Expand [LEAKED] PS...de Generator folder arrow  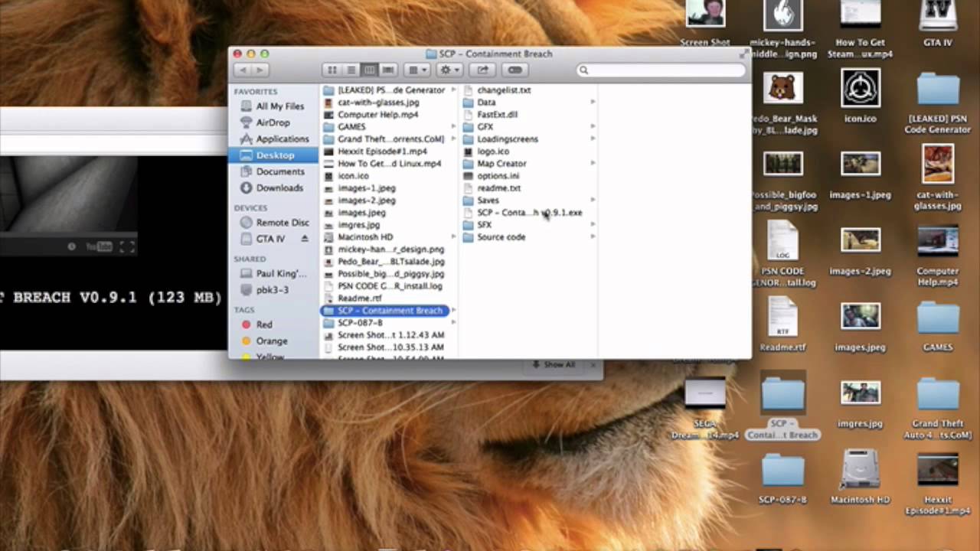tap(453, 90)
